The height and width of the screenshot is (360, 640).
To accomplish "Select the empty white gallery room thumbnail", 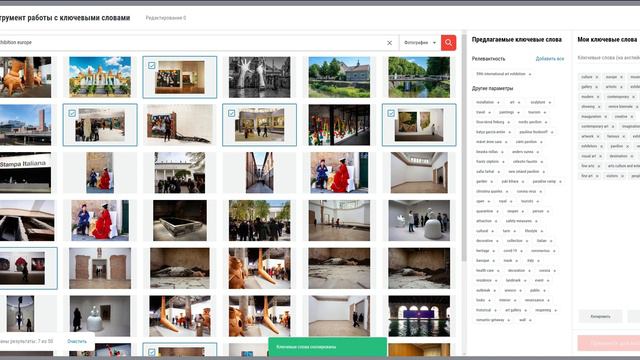I will (419, 173).
